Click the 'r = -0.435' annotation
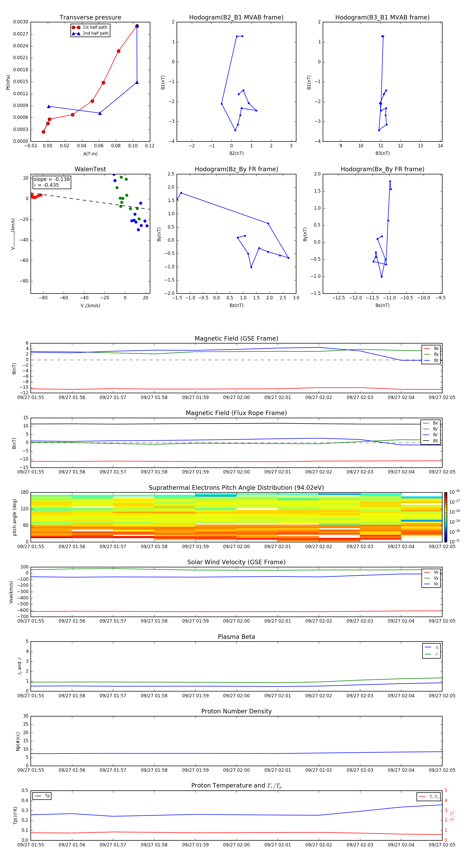Image resolution: width=473 pixels, height=868 pixels. [47, 185]
